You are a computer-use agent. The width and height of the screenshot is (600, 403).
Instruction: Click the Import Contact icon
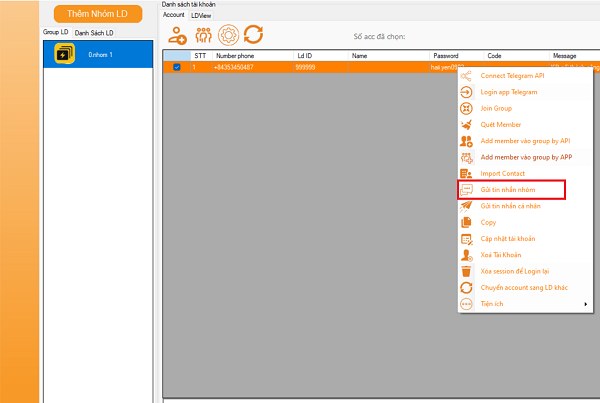coord(466,174)
